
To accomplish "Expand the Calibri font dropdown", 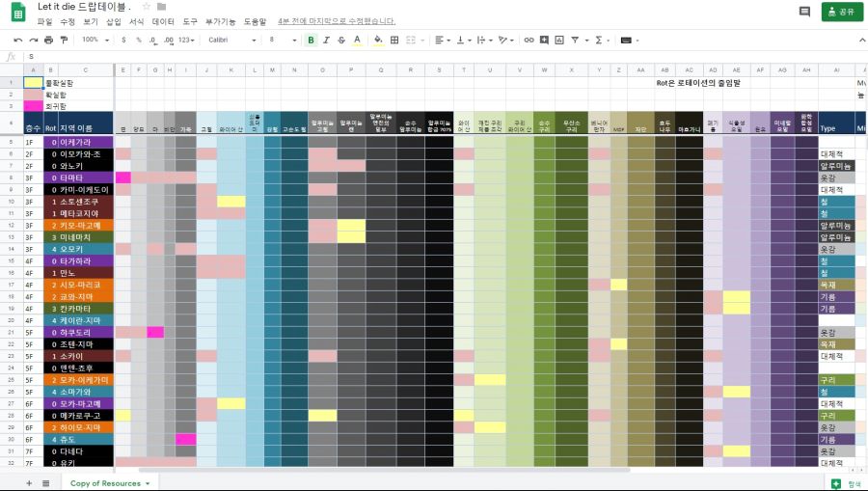I will coord(230,40).
